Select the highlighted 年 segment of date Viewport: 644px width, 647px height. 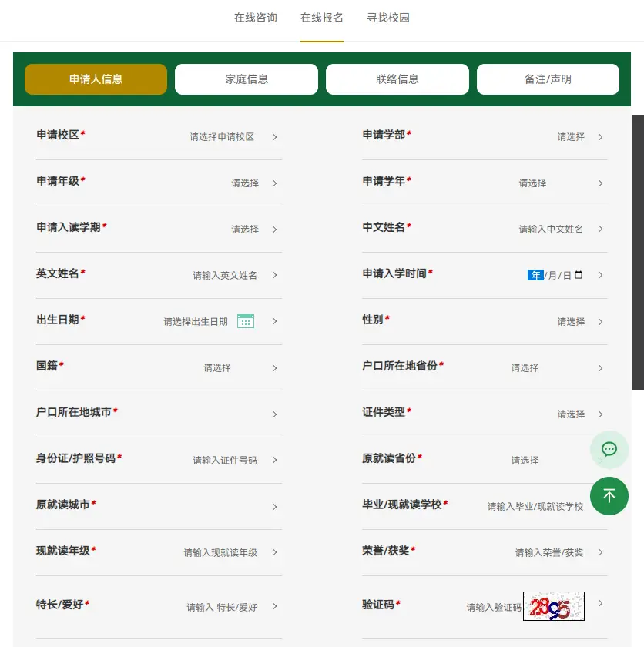[x=535, y=275]
